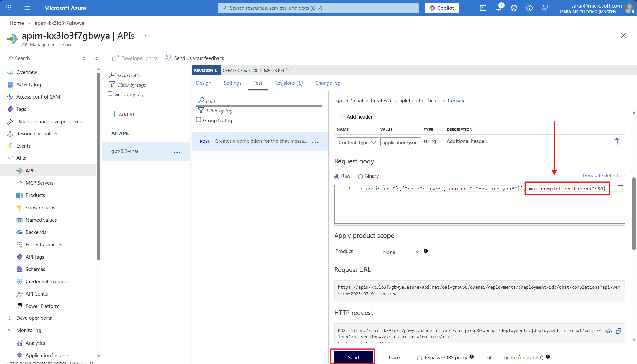The height and width of the screenshot is (364, 637).
Task: Open Analytics under Monitoring
Action: tap(35, 343)
